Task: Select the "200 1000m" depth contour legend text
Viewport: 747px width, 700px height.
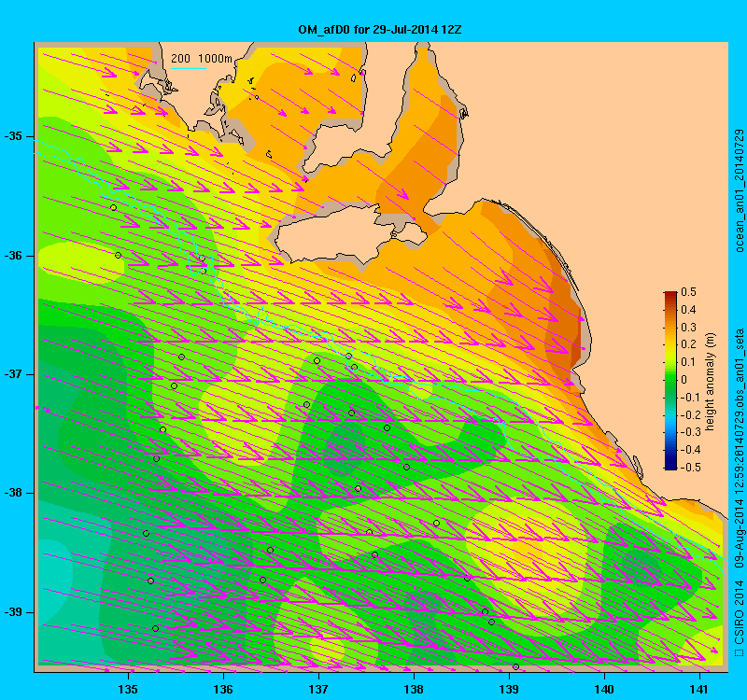Action: (x=202, y=59)
